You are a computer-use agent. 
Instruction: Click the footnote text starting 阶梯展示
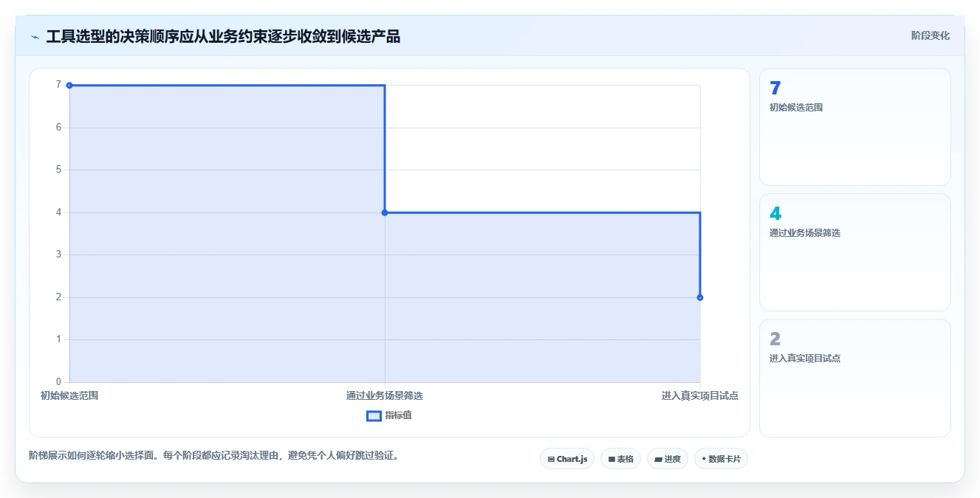(214, 456)
